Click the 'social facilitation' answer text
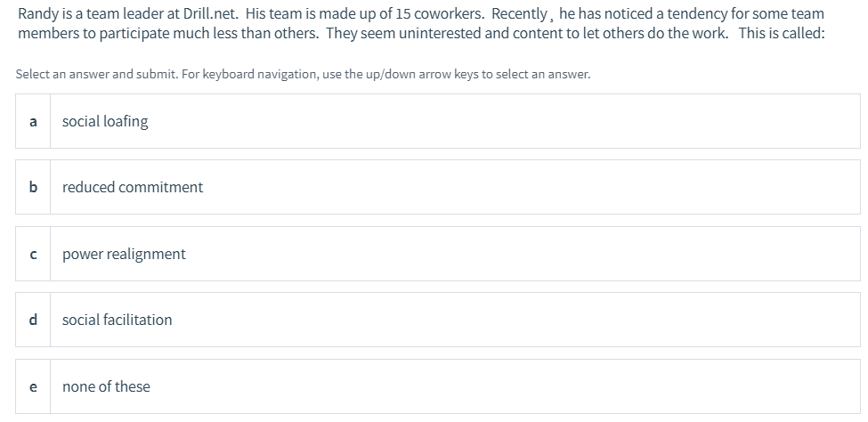Viewport: 868px width, 422px height. [118, 320]
